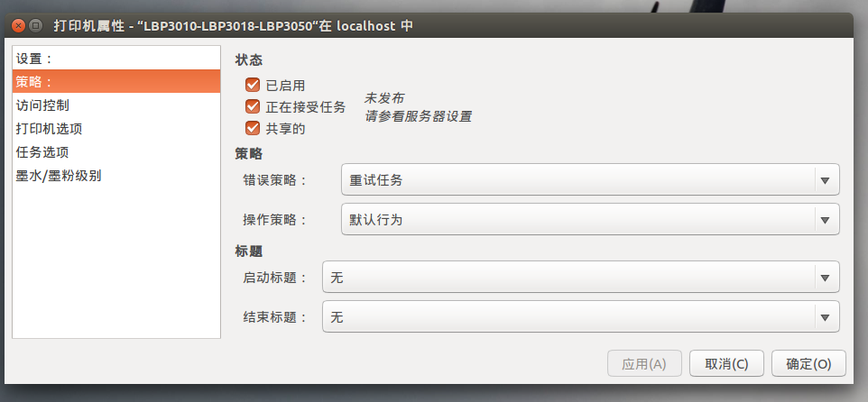
Task: Click the 默认行为 combo box field
Action: pyautogui.click(x=590, y=220)
